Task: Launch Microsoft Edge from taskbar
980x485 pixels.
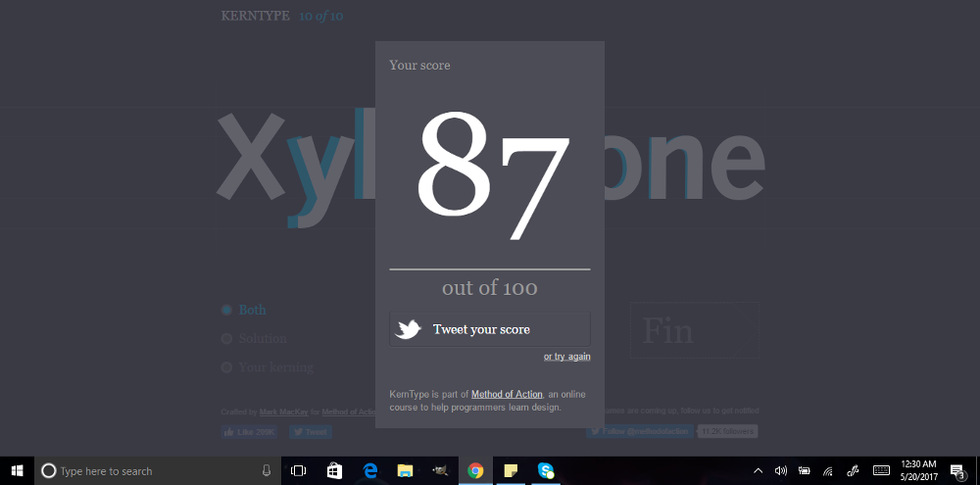Action: tap(370, 471)
